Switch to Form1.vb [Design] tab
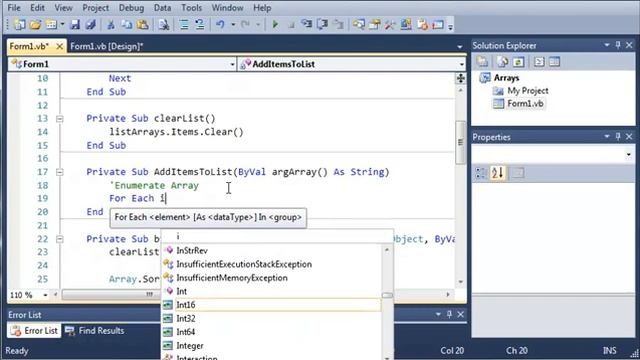The image size is (640, 360). (107, 46)
